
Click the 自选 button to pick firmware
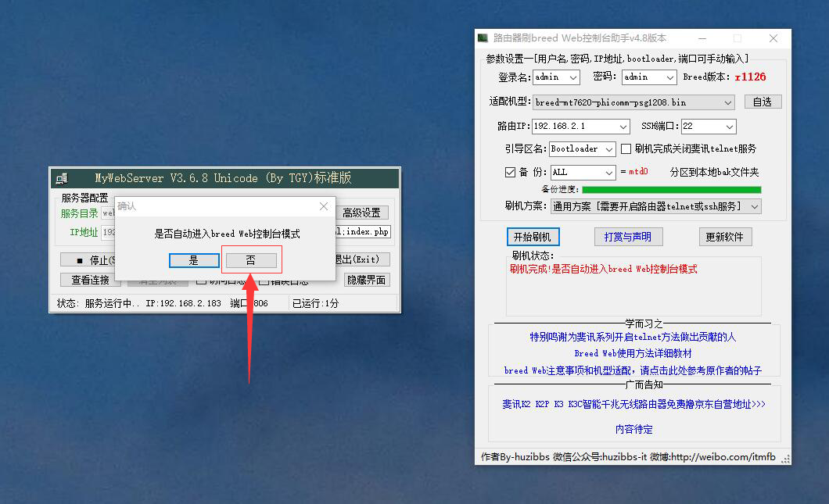pos(763,102)
